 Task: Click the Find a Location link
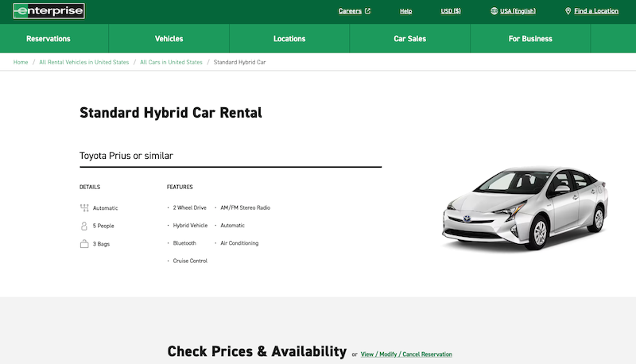596,11
